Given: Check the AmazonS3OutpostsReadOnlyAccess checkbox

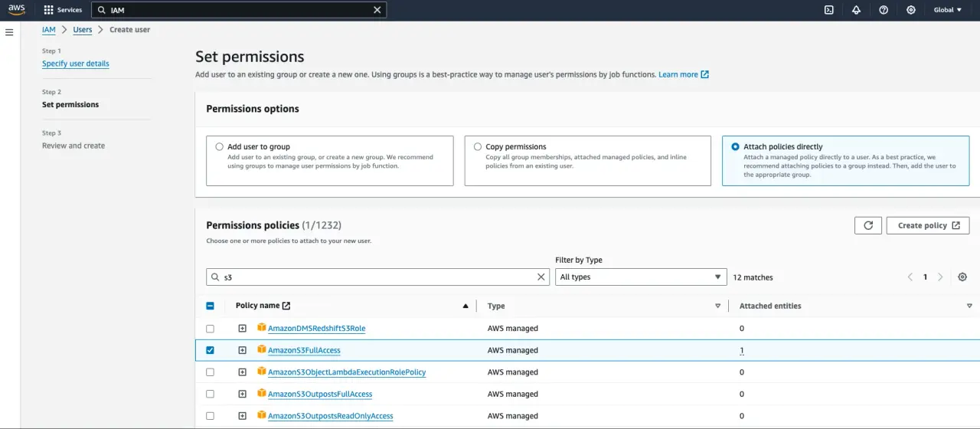Looking at the screenshot, I should point(211,416).
